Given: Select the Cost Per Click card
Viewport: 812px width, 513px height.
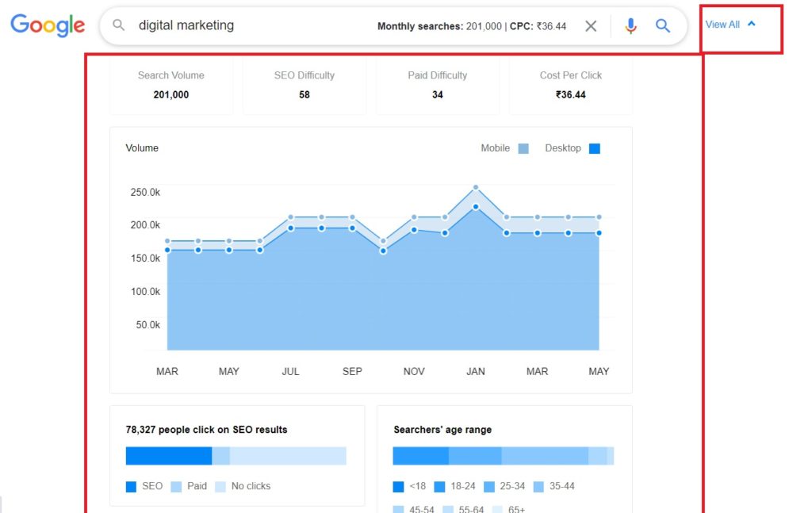Looking at the screenshot, I should [571, 86].
